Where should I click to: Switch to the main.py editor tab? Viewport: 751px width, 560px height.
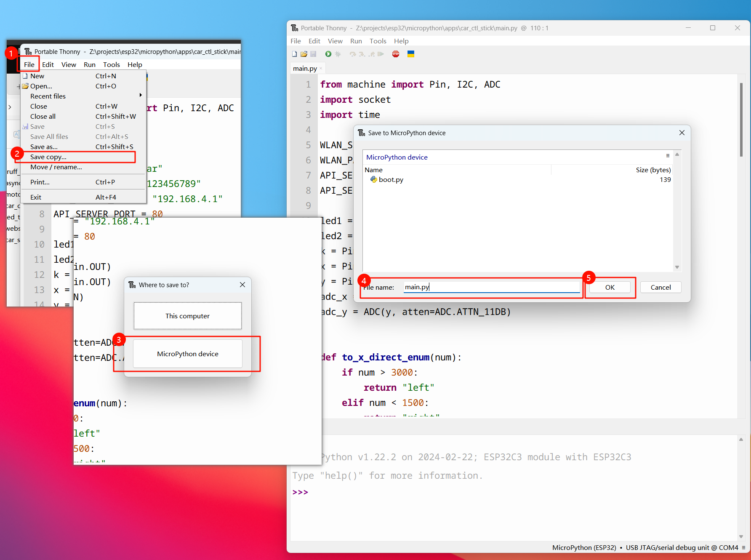click(305, 68)
